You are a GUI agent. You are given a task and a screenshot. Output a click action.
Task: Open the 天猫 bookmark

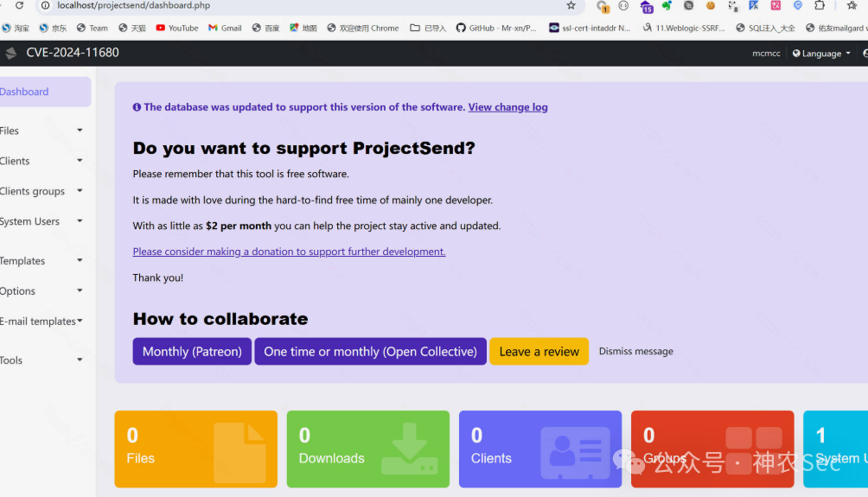[x=132, y=28]
